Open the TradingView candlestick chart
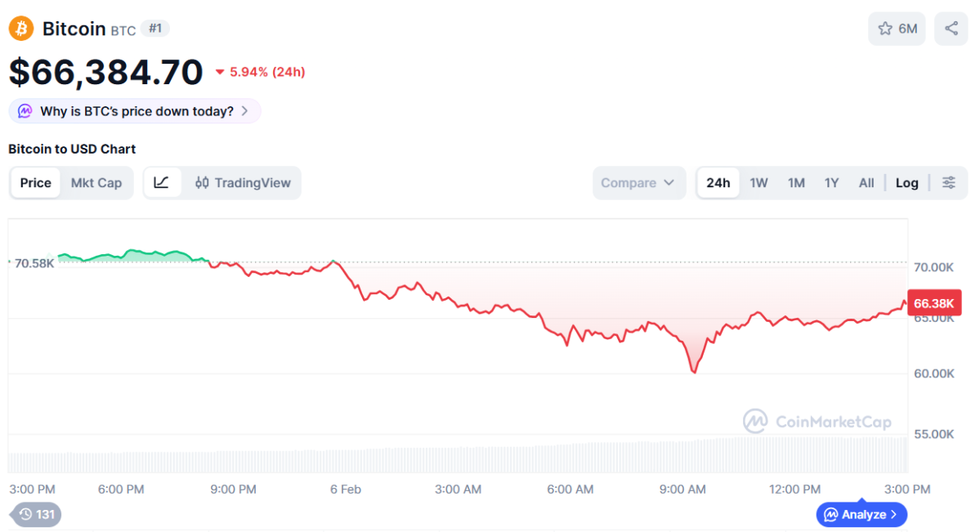This screenshot has height=532, width=980. click(x=243, y=183)
